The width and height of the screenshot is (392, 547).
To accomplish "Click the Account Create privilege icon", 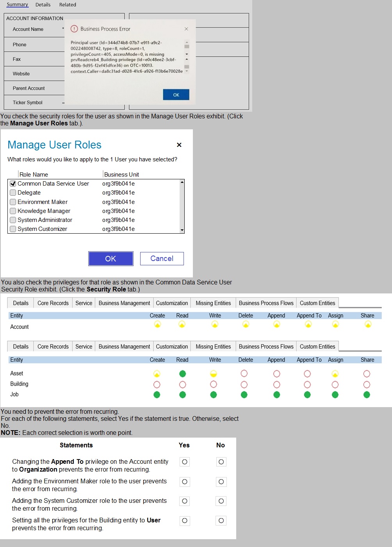I will tap(157, 324).
